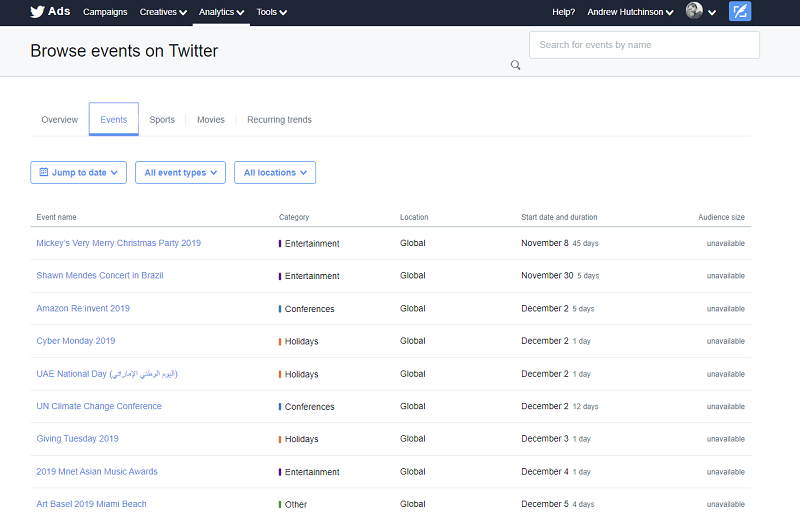Click Holidays category in Cyber Monday row
This screenshot has height=520, width=800.
point(302,341)
